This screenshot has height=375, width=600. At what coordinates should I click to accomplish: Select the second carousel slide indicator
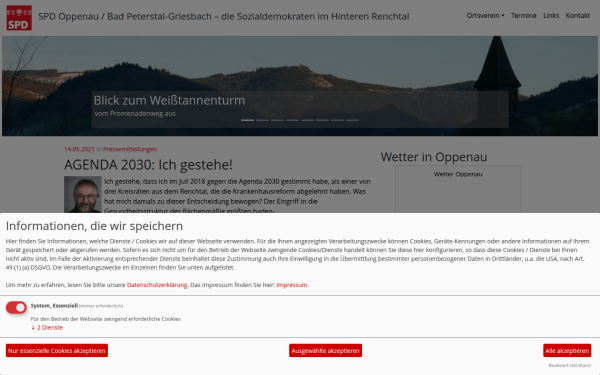[x=262, y=120]
